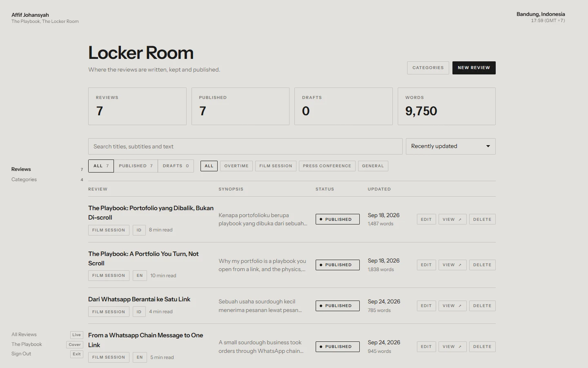Focus the search titles, subtitles and text field
Viewport: 588px width, 368px height.
245,146
